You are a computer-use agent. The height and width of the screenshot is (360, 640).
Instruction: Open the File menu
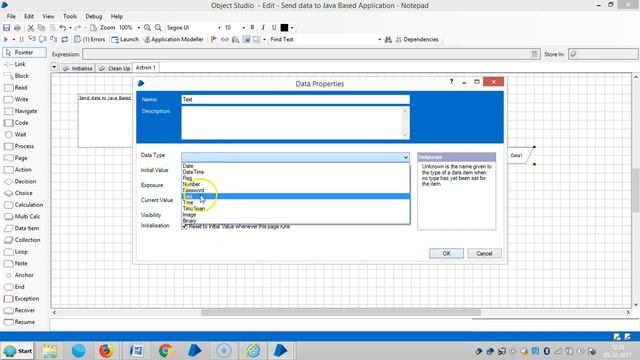pos(11,16)
